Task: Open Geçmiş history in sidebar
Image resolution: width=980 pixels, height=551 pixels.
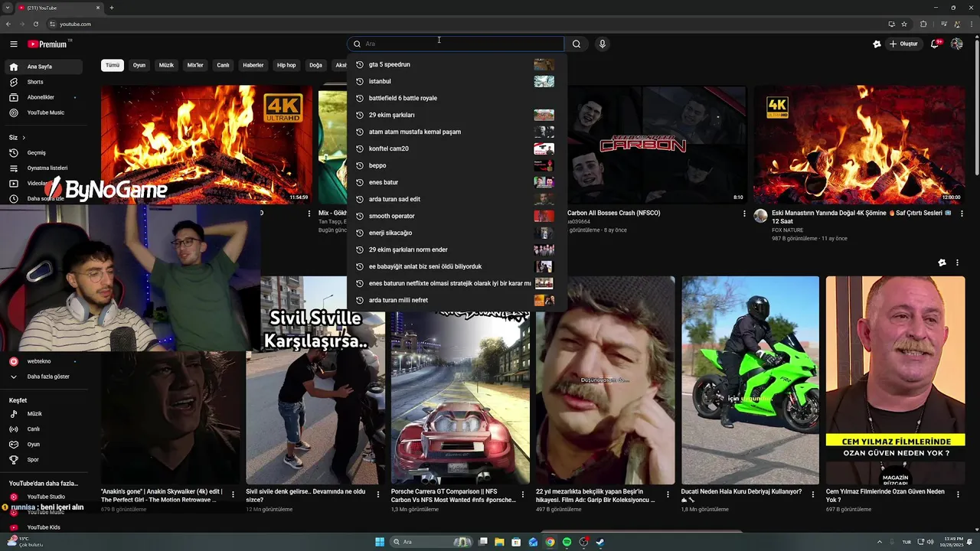Action: pyautogui.click(x=43, y=153)
